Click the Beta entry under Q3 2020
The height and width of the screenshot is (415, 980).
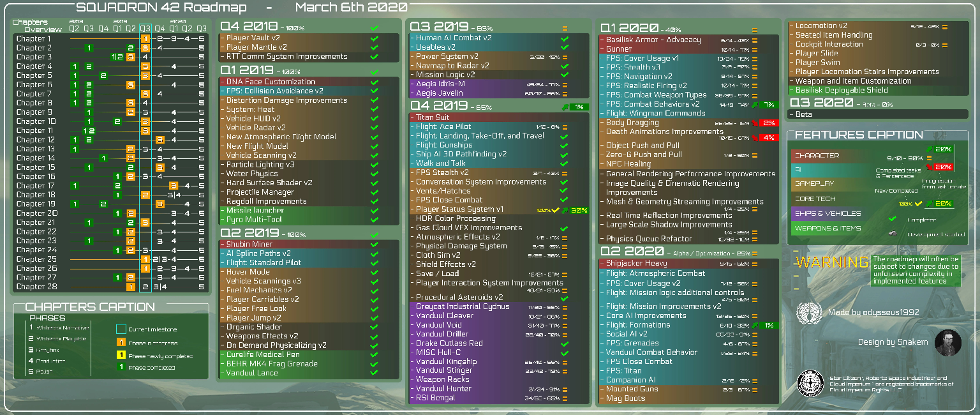click(804, 114)
